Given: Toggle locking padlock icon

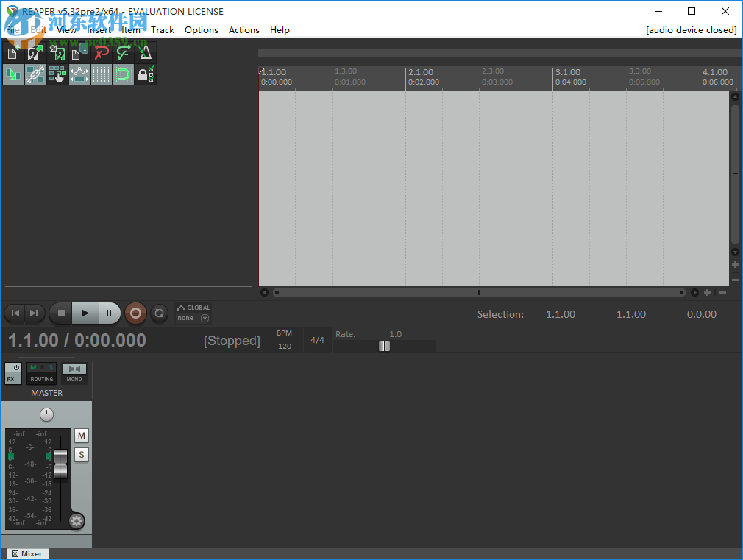Looking at the screenshot, I should 146,74.
